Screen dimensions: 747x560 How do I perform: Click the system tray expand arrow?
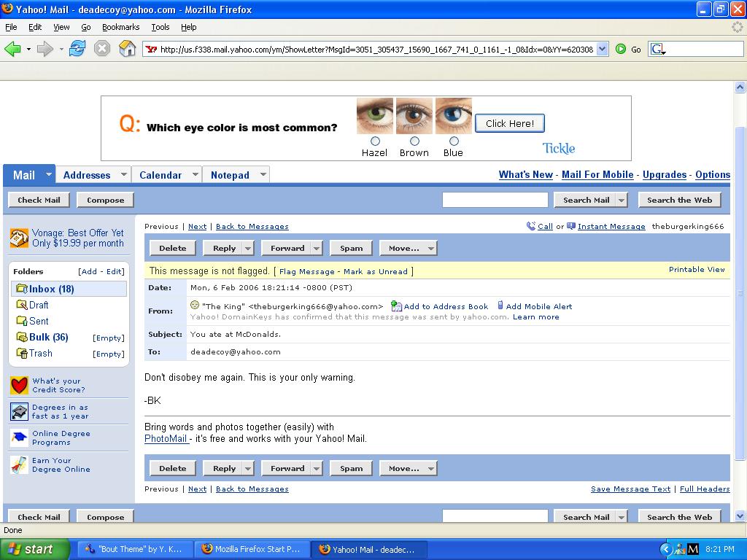[x=665, y=549]
